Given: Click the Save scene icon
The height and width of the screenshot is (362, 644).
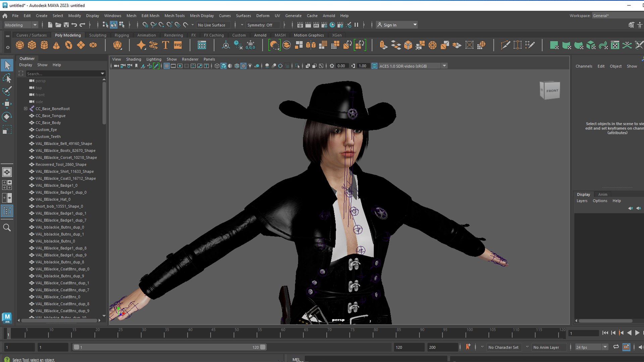Looking at the screenshot, I should (66, 25).
